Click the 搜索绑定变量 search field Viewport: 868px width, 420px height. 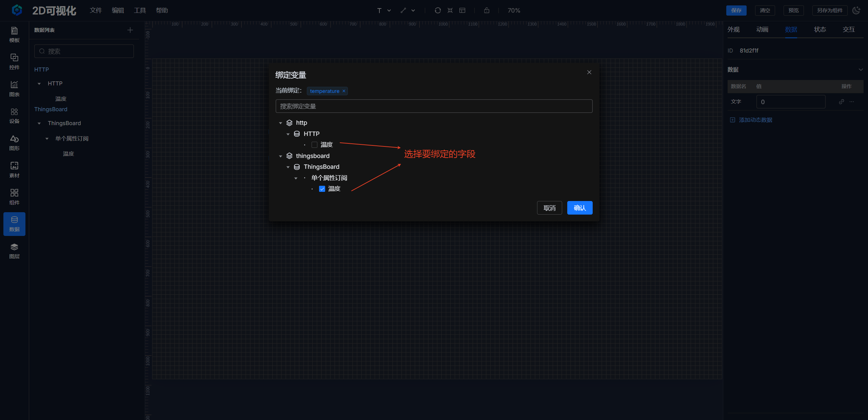tap(434, 106)
